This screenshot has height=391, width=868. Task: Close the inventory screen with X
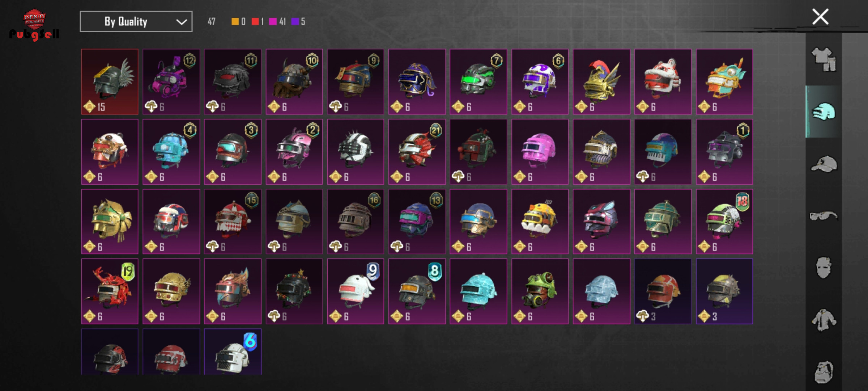click(820, 17)
